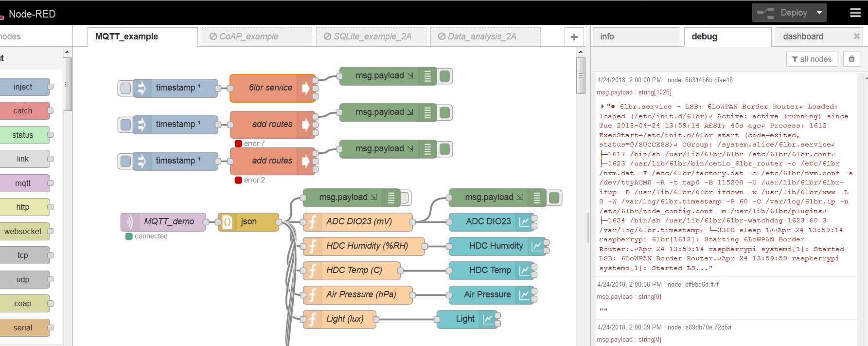Click node id dff9bc6d.ff7f in debug
Screen dimensions: 868x346
point(702,284)
